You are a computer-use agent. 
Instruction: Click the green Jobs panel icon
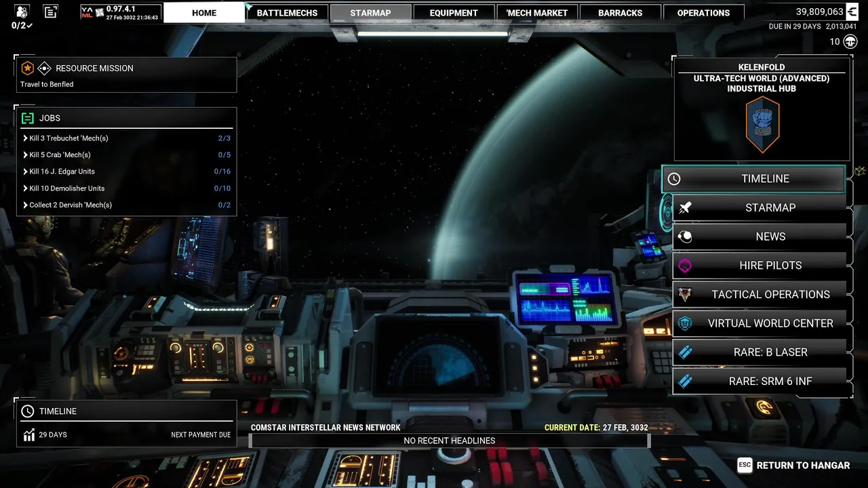(28, 118)
